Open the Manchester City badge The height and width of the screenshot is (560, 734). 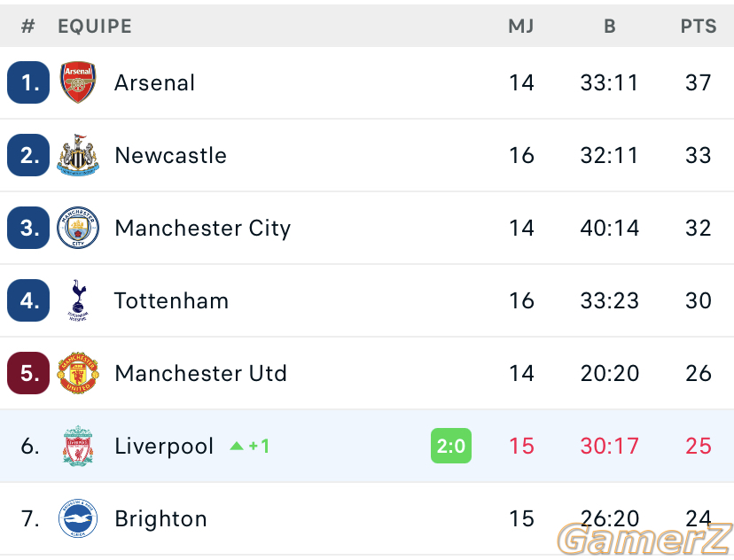pyautogui.click(x=78, y=228)
